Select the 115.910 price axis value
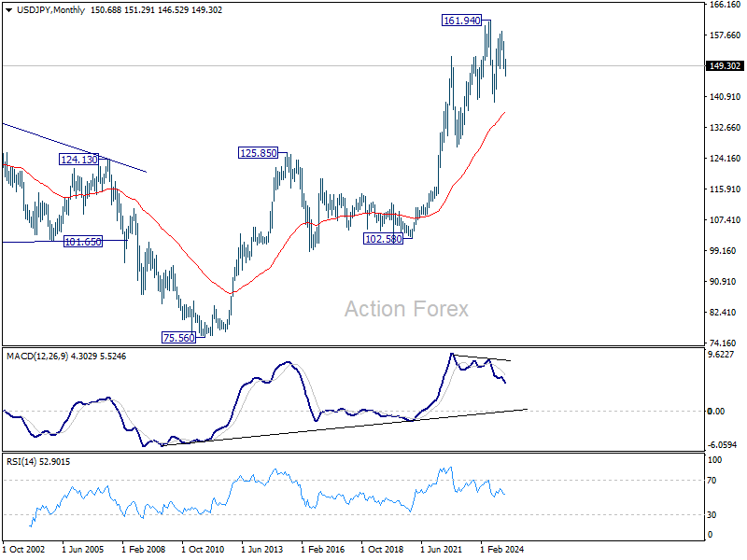The width and height of the screenshot is (747, 560). (725, 189)
